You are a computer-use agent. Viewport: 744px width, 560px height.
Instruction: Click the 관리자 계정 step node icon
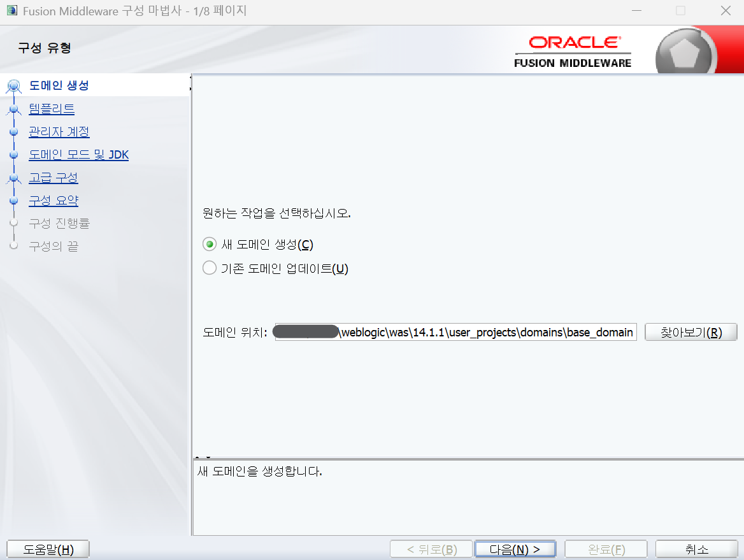pos(14,131)
